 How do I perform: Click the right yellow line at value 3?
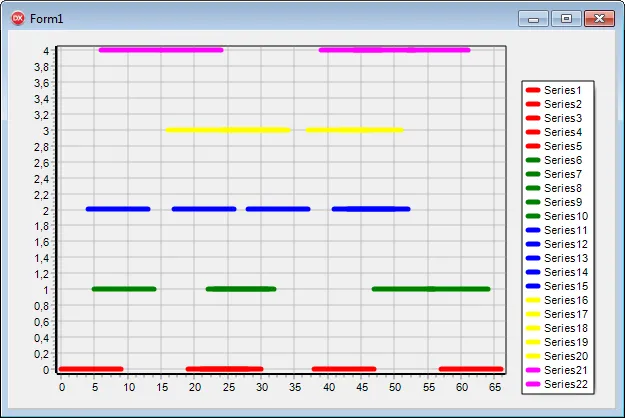pyautogui.click(x=355, y=130)
